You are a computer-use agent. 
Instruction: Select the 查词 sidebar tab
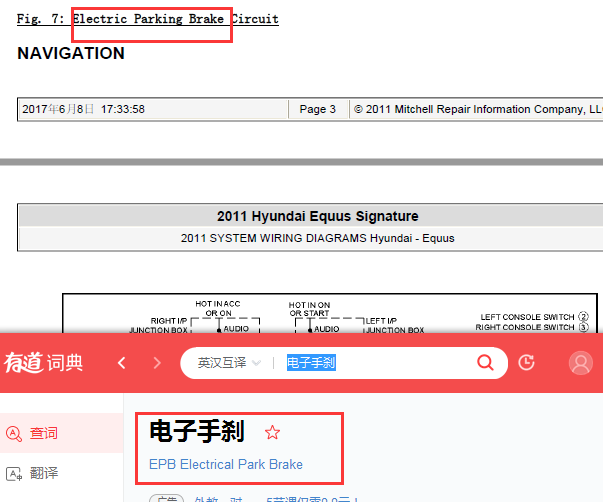pyautogui.click(x=62, y=433)
